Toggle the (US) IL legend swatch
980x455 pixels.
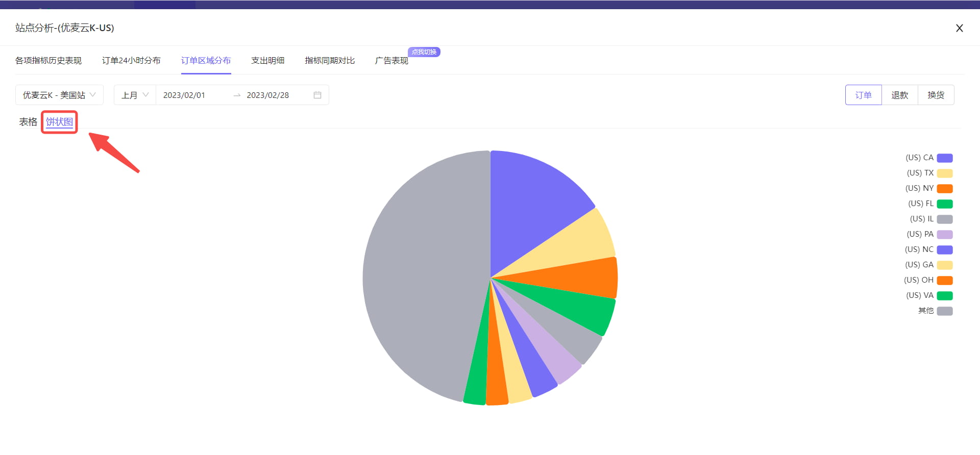point(945,219)
